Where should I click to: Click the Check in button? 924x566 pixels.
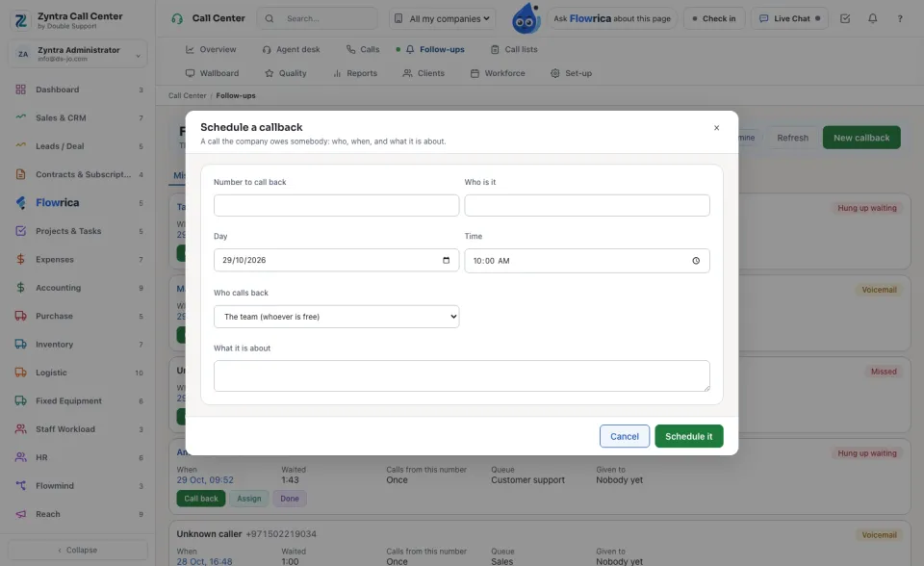point(714,18)
